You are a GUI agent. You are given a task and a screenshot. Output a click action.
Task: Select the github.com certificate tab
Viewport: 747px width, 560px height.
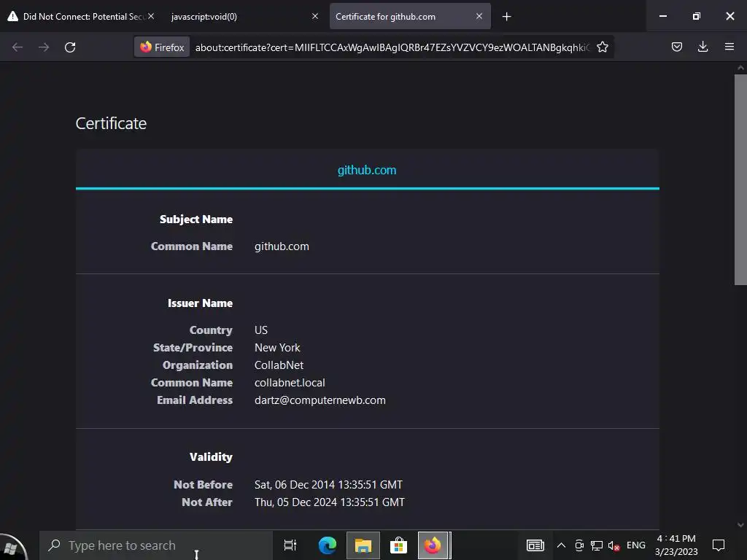pyautogui.click(x=367, y=170)
